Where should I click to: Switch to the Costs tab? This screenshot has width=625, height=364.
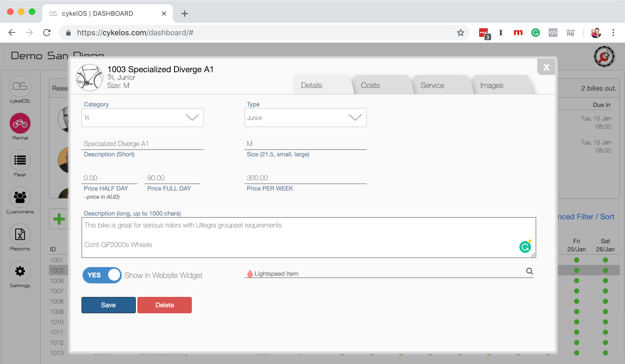[x=370, y=85]
